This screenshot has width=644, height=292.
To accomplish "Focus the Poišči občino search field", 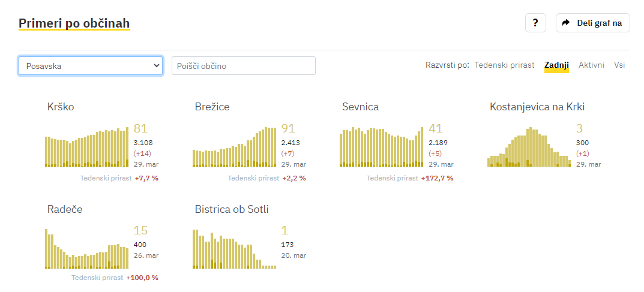I will pos(244,65).
